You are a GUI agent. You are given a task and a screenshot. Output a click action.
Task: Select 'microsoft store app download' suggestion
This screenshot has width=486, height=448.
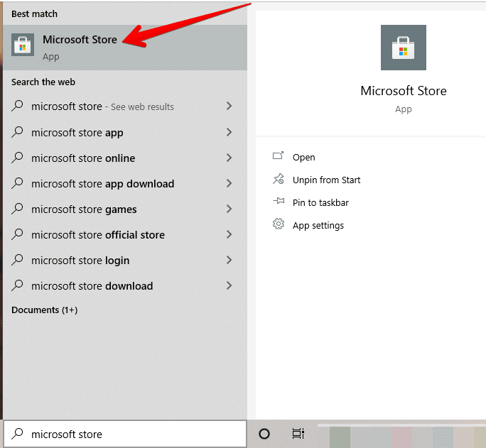[x=125, y=184]
